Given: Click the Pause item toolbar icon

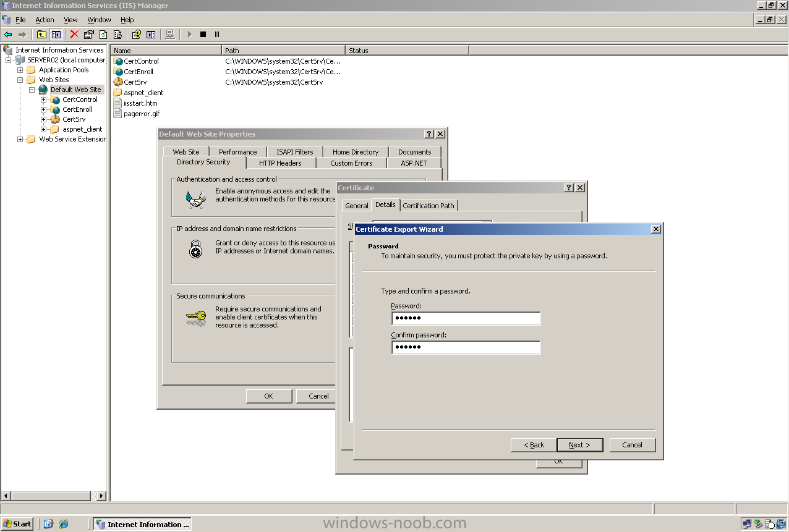Looking at the screenshot, I should [x=217, y=35].
